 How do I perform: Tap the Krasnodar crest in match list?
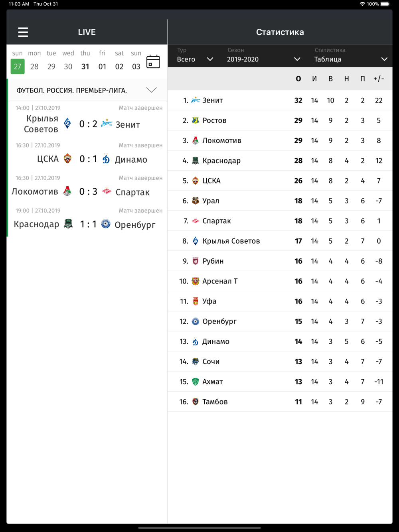(x=68, y=224)
